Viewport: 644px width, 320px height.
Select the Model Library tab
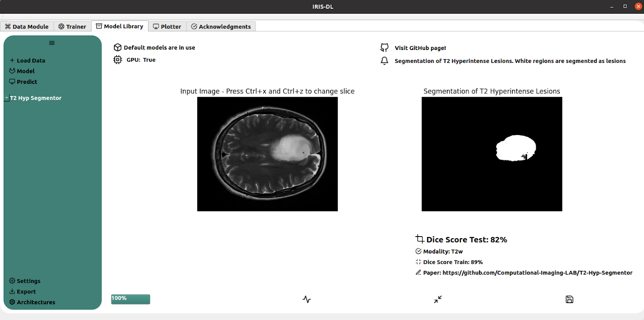[120, 26]
